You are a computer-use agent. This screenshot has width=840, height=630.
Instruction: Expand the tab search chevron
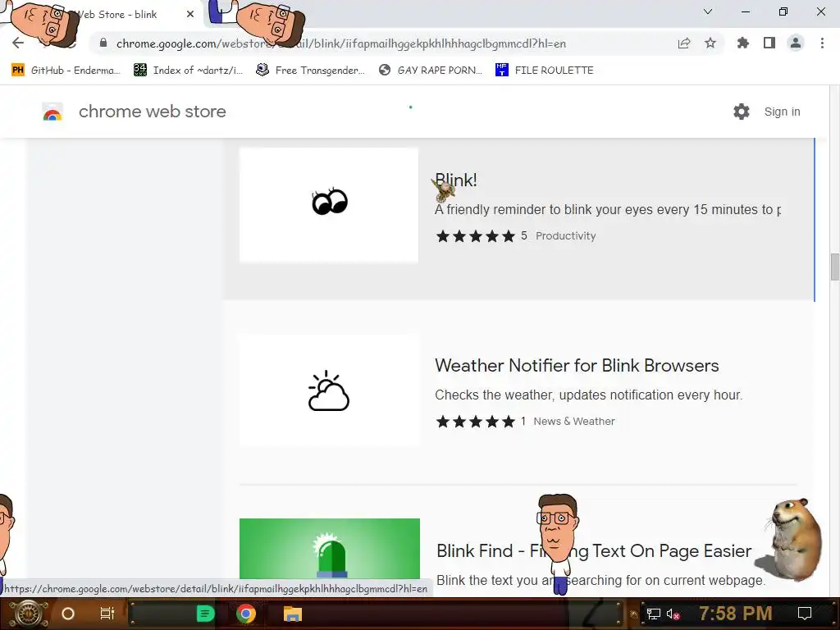click(708, 11)
